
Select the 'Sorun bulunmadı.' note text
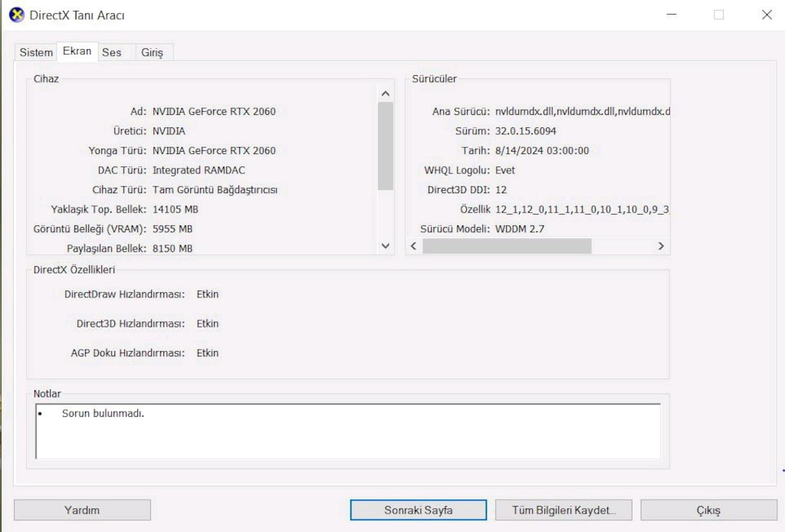[x=103, y=413]
